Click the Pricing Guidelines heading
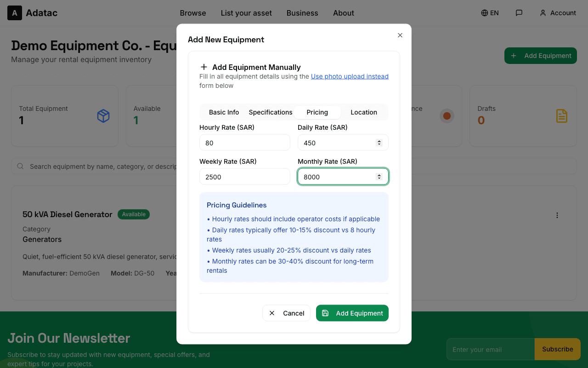Viewport: 588px width, 368px height. (x=237, y=205)
